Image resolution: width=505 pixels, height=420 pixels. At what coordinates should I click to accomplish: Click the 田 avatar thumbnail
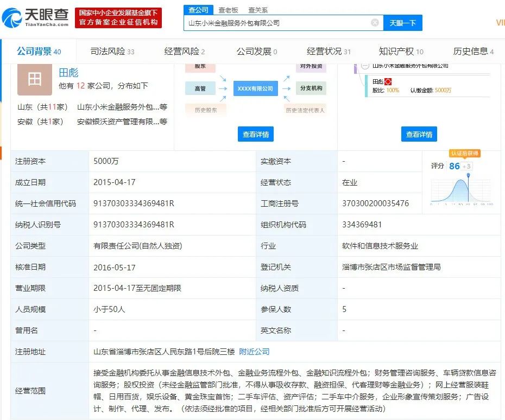click(34, 79)
